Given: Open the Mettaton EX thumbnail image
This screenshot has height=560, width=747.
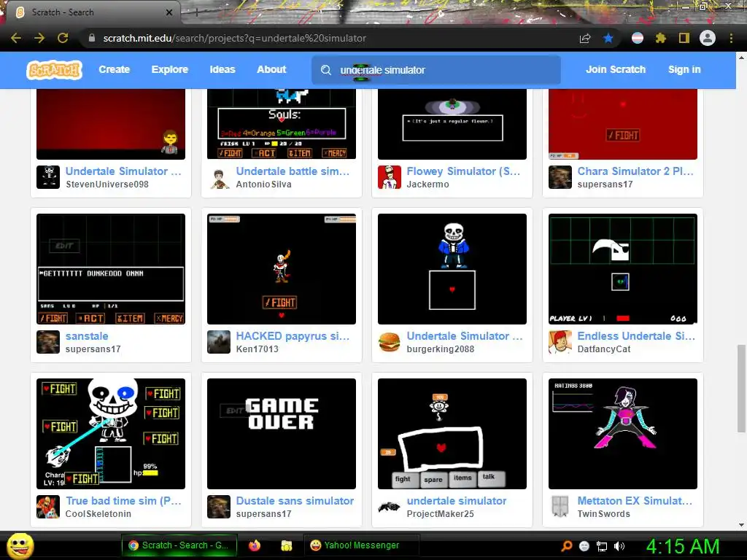Looking at the screenshot, I should [x=623, y=434].
